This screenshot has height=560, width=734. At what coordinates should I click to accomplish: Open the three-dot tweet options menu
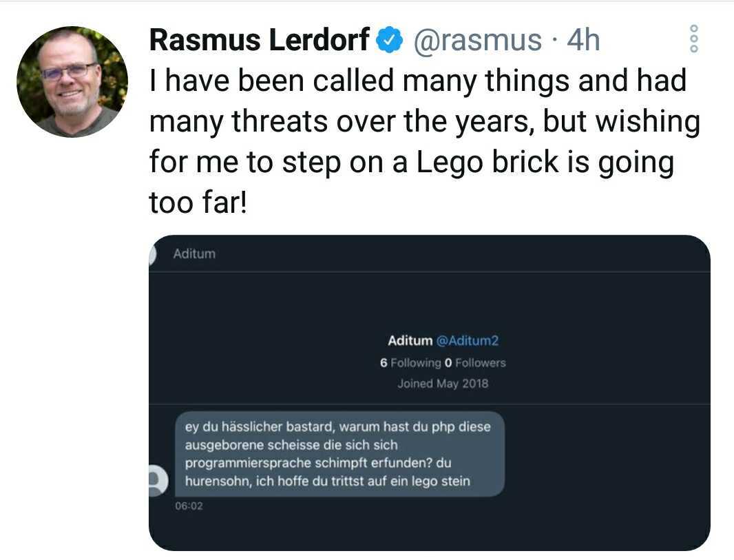(x=694, y=39)
